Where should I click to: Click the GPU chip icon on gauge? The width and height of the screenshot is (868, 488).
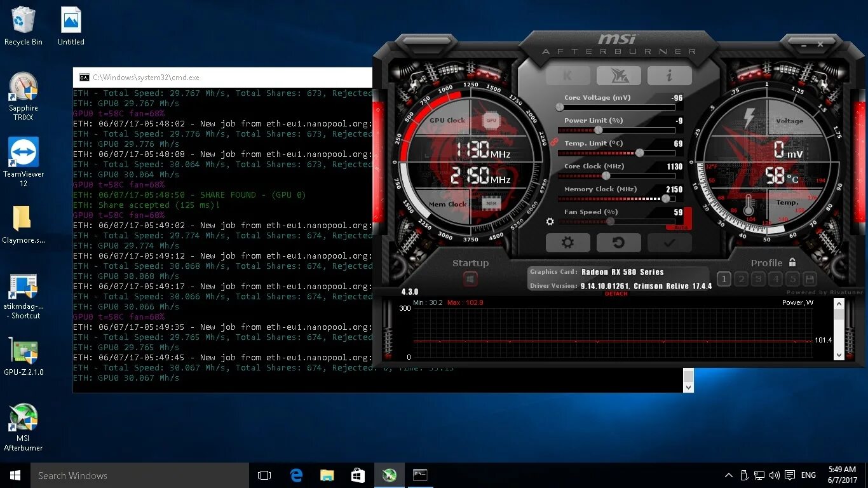point(491,120)
